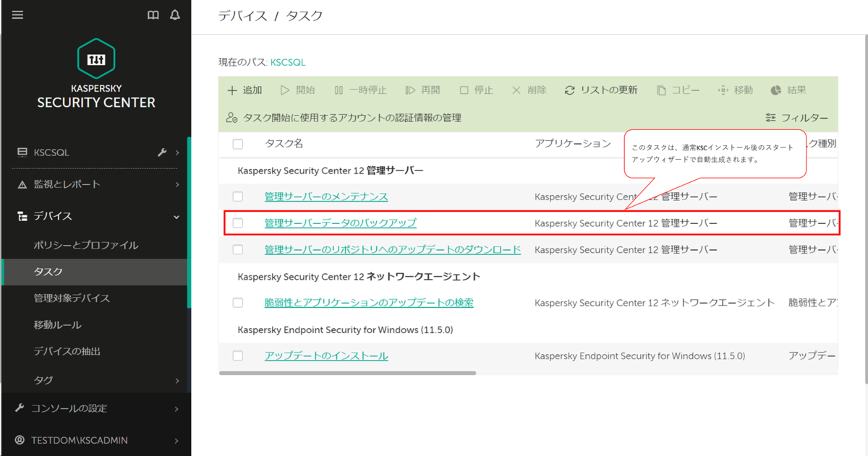Click the 追加 plus icon
This screenshot has width=868, height=456.
click(232, 90)
